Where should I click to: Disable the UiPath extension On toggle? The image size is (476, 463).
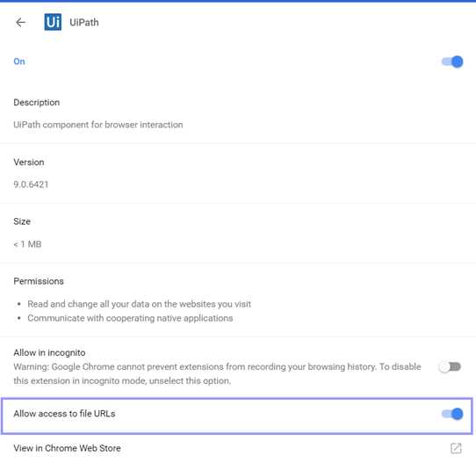[452, 61]
